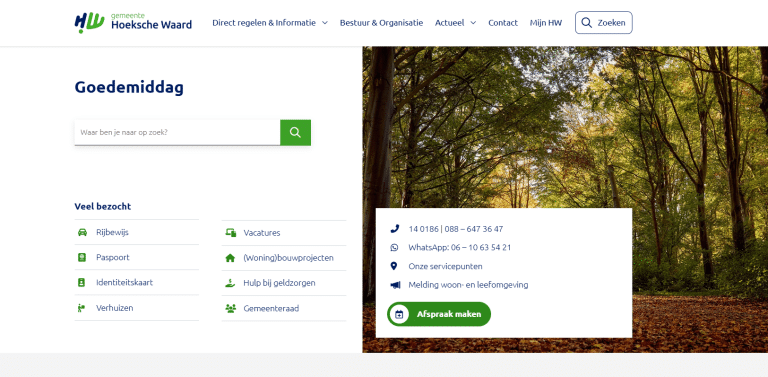The image size is (768, 377).
Task: Click the car icon beside Rijbewijs
Action: [82, 232]
